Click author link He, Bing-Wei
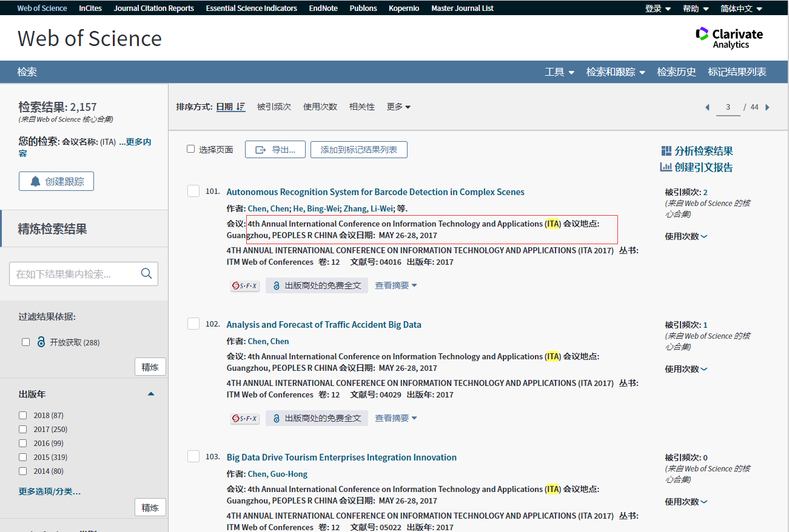789x532 pixels. pos(316,208)
